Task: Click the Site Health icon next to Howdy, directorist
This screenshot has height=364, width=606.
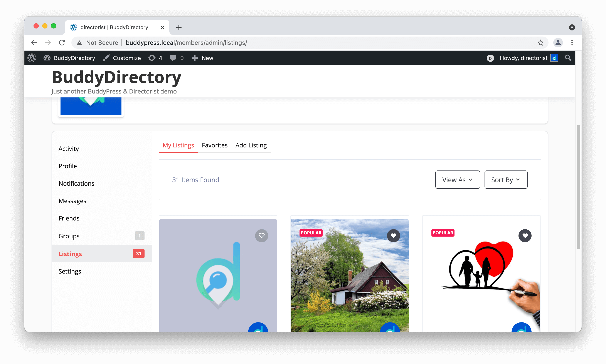Action: tap(554, 58)
